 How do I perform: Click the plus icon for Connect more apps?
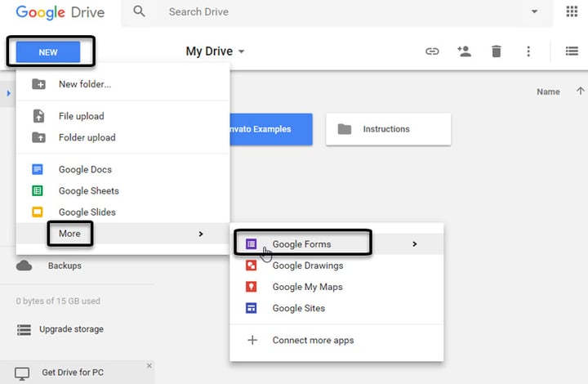point(252,340)
